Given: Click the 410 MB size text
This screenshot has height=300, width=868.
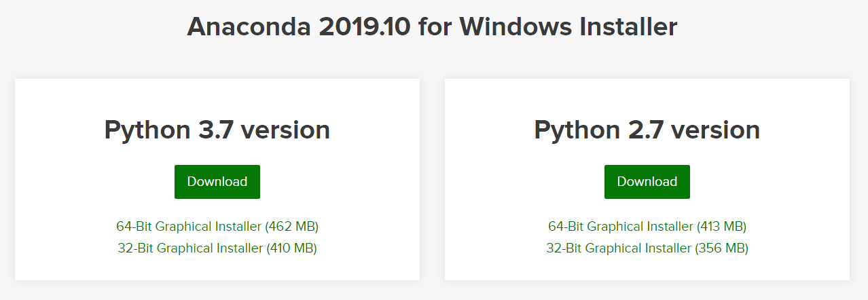Looking at the screenshot, I should 291,248.
